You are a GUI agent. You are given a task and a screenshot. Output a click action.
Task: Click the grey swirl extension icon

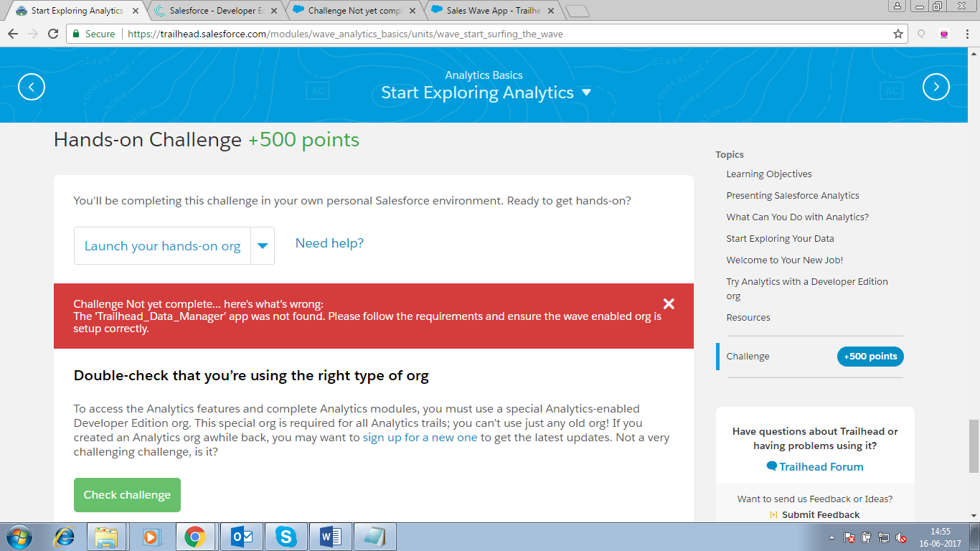pyautogui.click(x=921, y=34)
